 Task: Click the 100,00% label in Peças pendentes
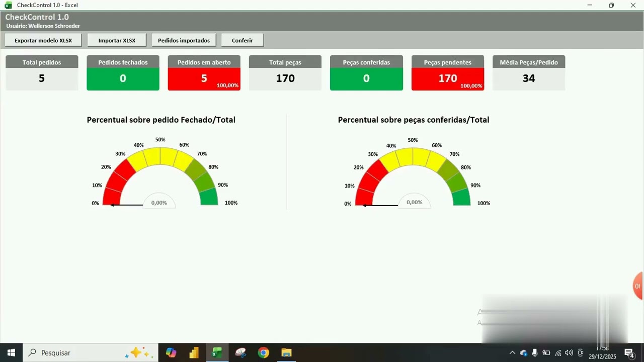point(471,85)
